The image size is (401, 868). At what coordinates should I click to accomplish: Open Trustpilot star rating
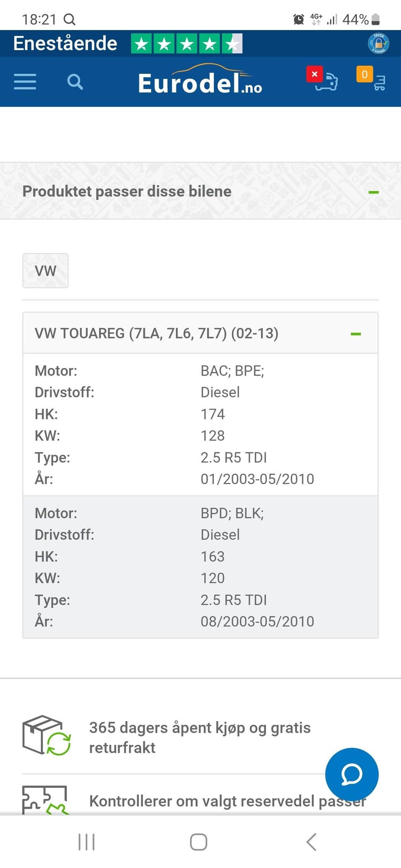click(186, 43)
